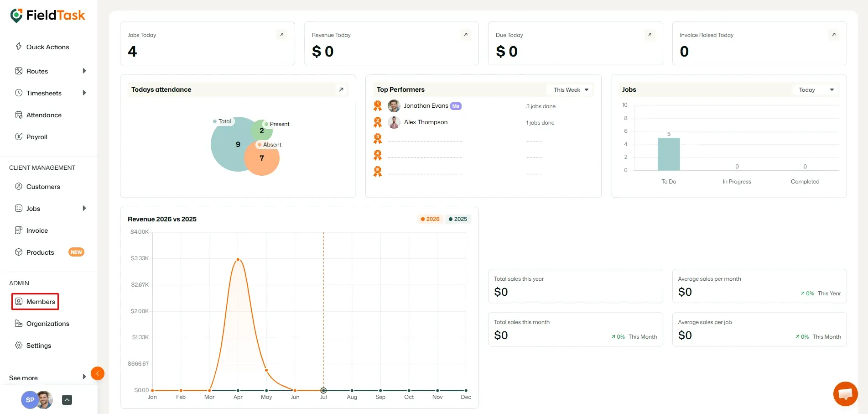Click the green Present attendance circle
The image size is (868, 414).
[262, 130]
